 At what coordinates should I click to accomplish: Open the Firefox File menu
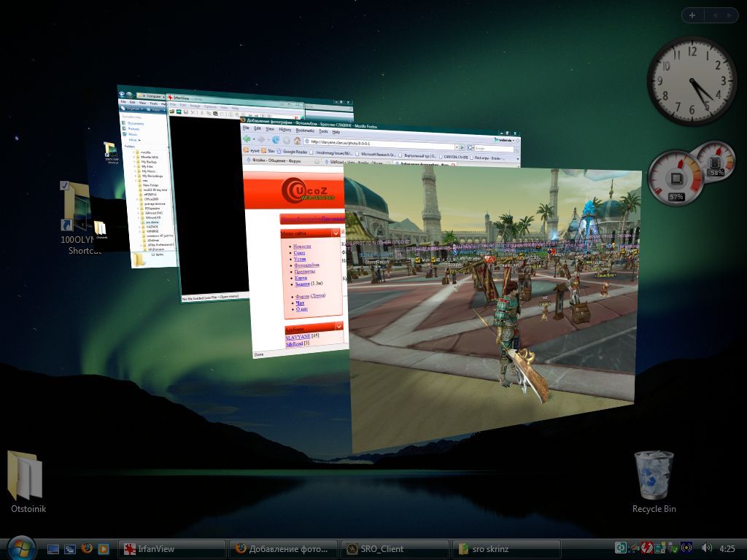[x=246, y=128]
